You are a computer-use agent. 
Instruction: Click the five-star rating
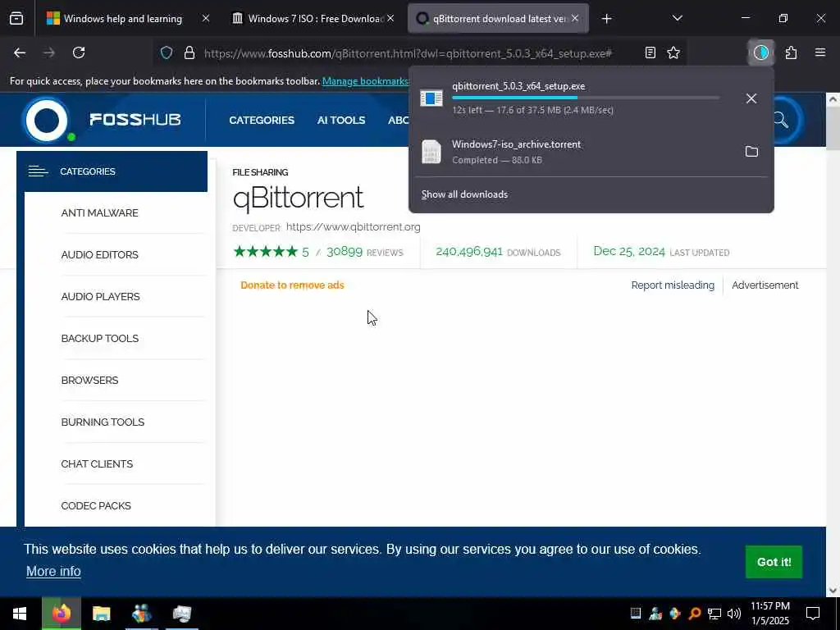tap(265, 251)
